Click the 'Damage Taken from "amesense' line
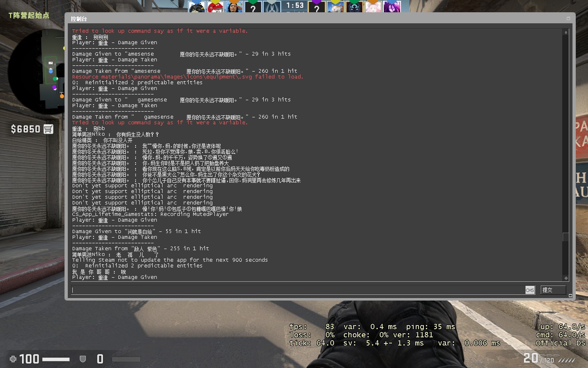 click(185, 71)
